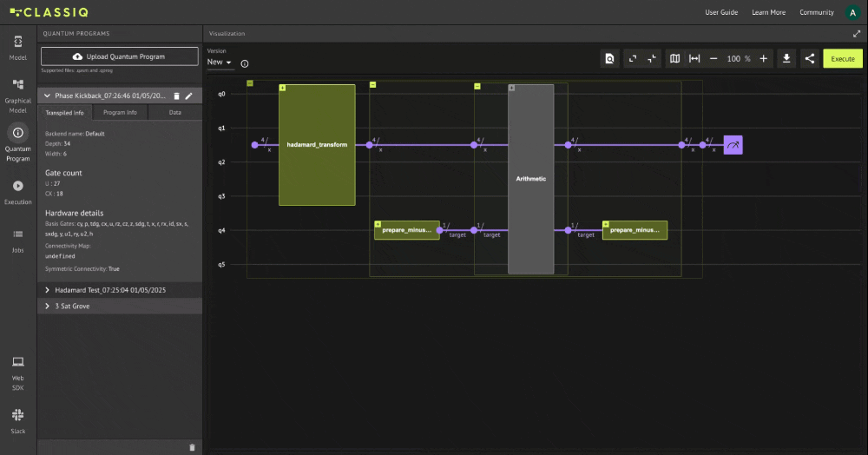Expand the first prepare_minus block plus toggle
Screen dimensions: 868x455
coord(378,224)
